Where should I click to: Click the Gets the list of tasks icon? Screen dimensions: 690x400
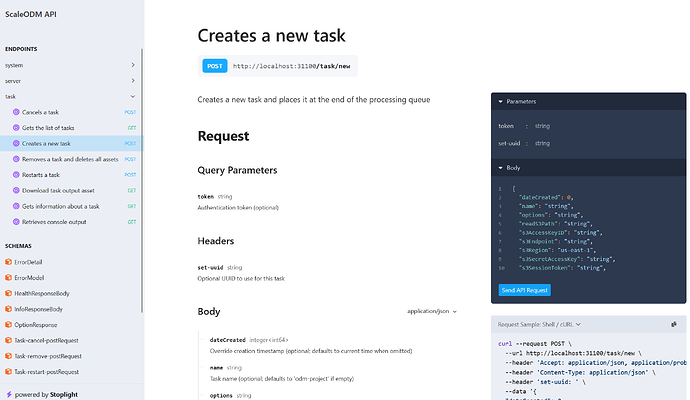[16, 128]
